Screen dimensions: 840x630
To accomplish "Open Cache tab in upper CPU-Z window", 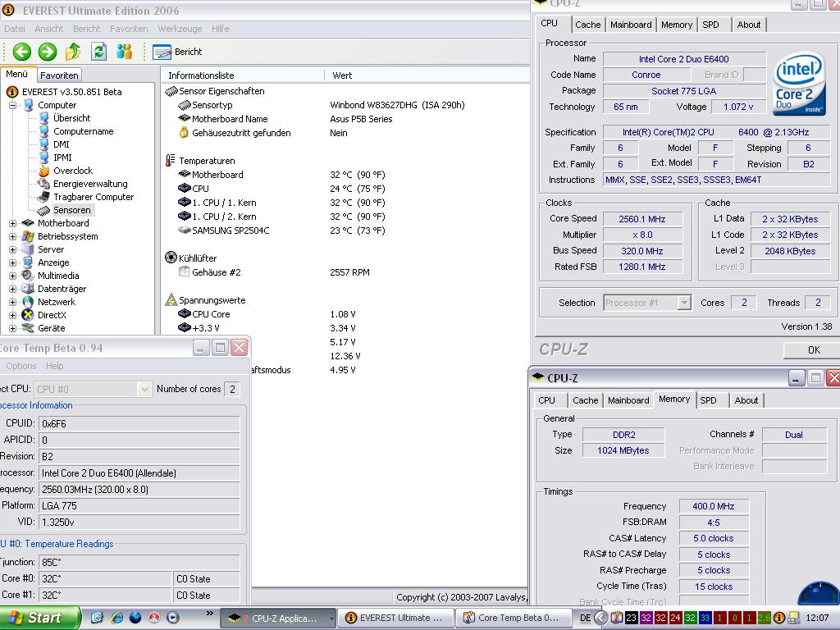I will pos(587,25).
